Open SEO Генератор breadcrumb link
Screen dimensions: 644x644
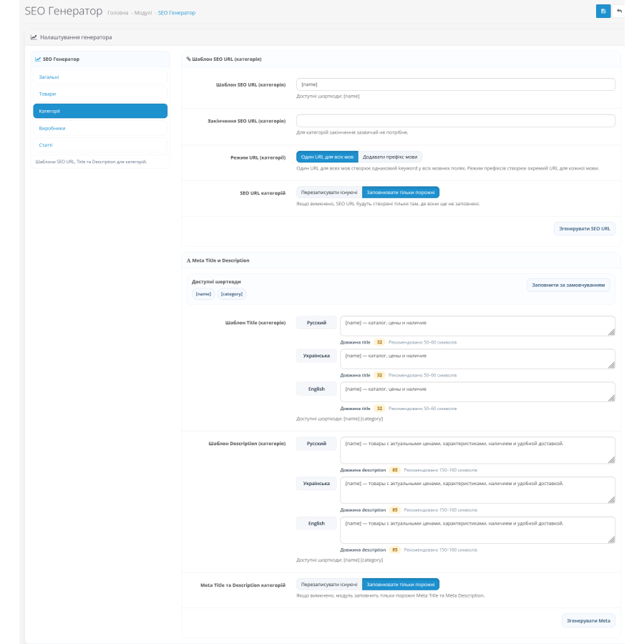click(x=177, y=13)
